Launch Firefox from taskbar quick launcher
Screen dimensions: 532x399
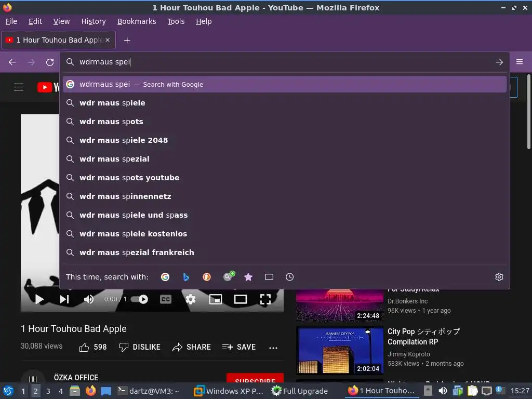90,391
